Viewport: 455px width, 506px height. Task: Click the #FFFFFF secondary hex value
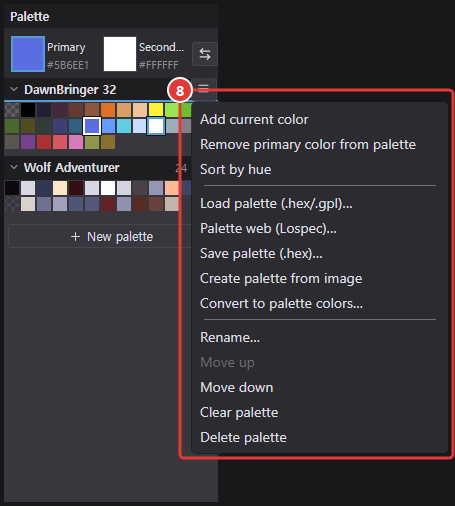(159, 65)
